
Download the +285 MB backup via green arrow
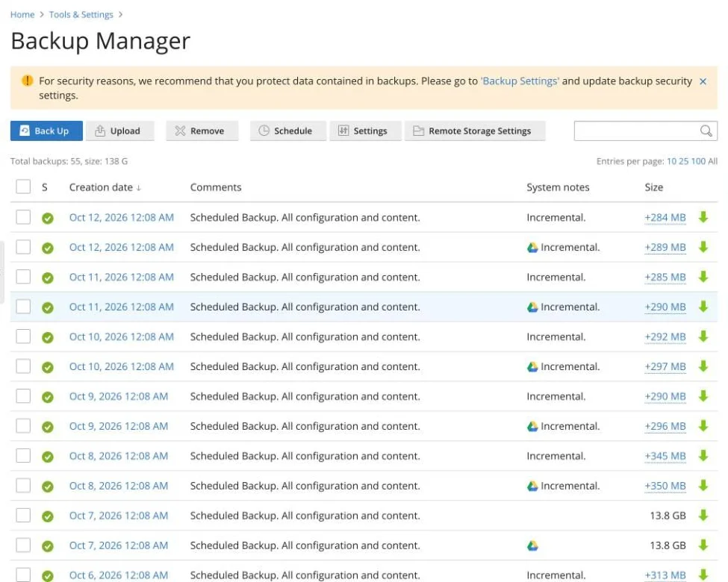[x=703, y=277]
